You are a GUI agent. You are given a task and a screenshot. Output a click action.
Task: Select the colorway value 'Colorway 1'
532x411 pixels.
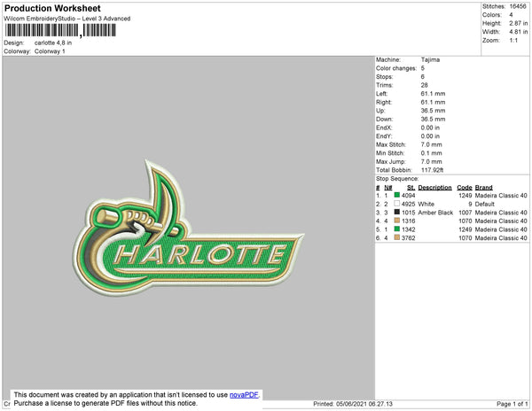(x=50, y=51)
